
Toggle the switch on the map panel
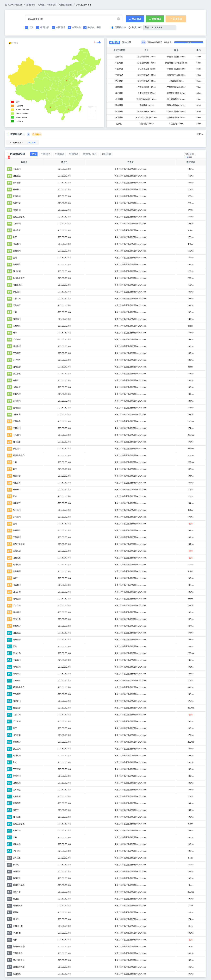click(x=99, y=42)
